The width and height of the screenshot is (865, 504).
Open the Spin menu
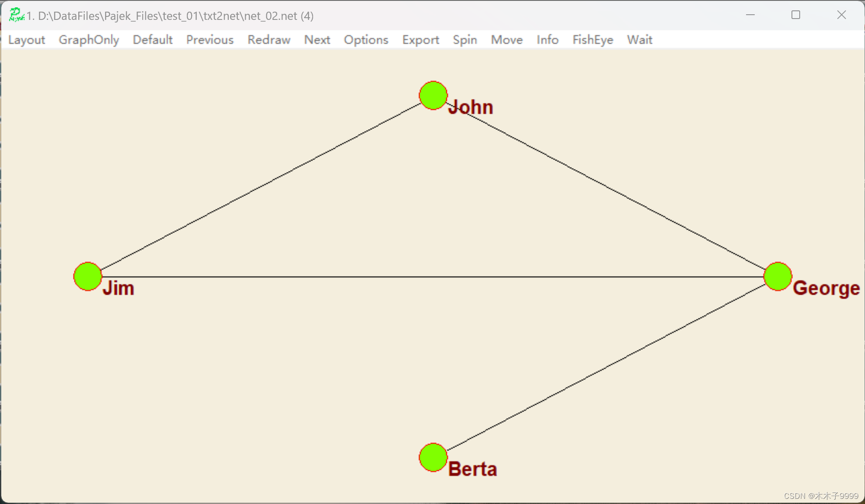[465, 40]
